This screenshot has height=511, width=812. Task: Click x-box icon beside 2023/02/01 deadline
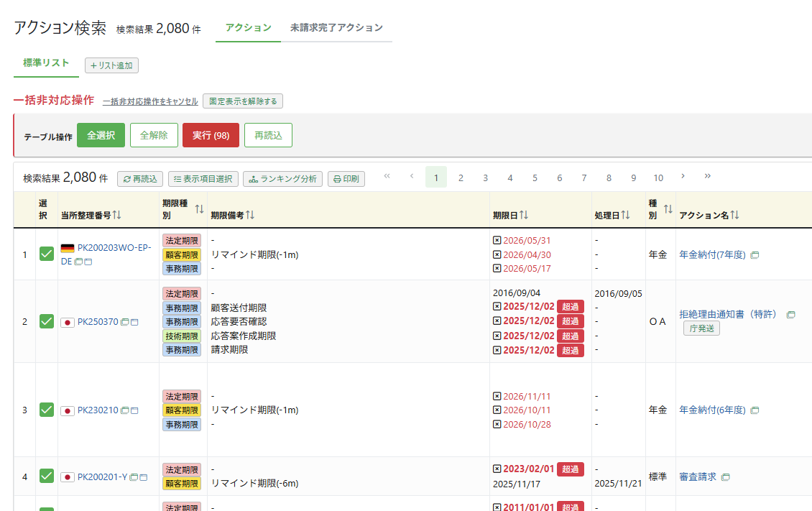point(497,469)
